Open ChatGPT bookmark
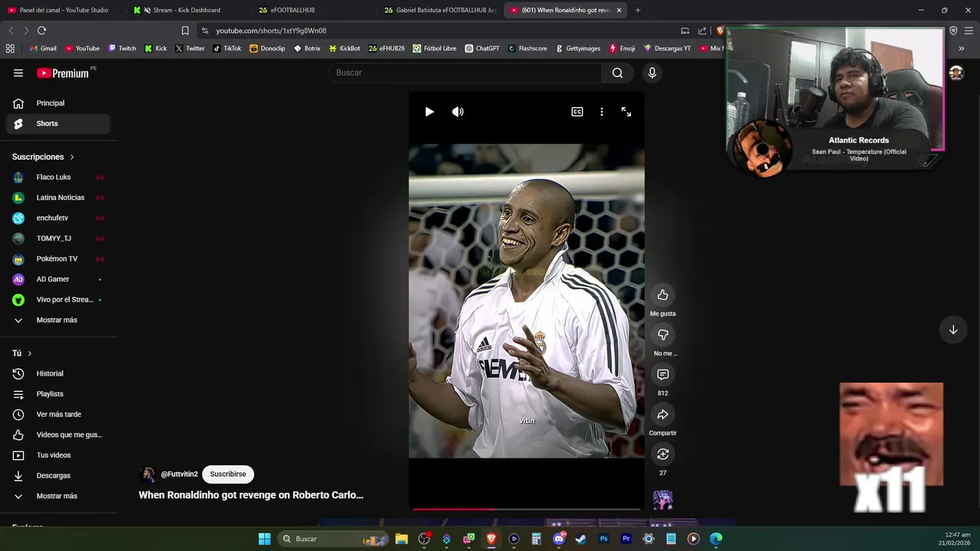The width and height of the screenshot is (980, 551). (482, 48)
